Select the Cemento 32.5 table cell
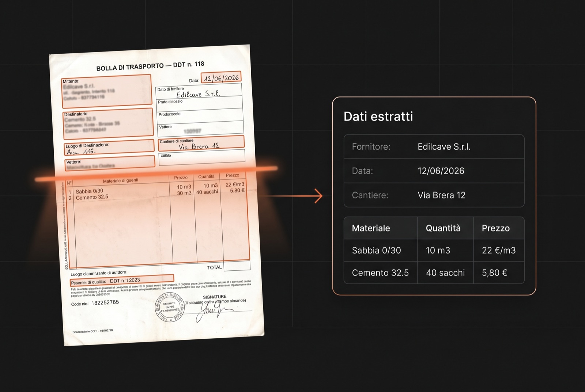Screen dimensions: 585x392 coord(381,273)
